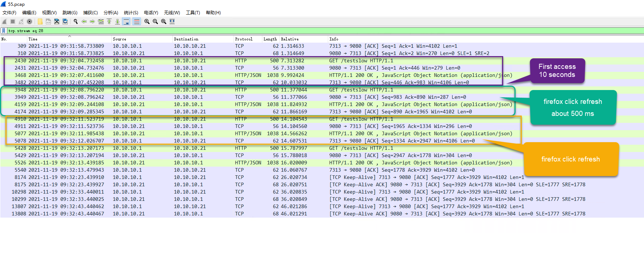Viewport: 644px width, 265px height.
Task: Open the display filter bookmark dropdown
Action: point(4,31)
